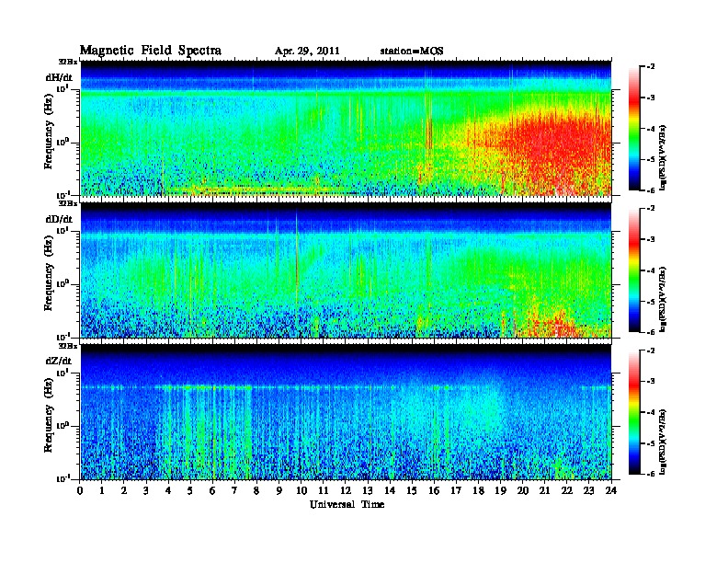
Task: Click the '17' tick on the time axis
Action: tap(456, 490)
